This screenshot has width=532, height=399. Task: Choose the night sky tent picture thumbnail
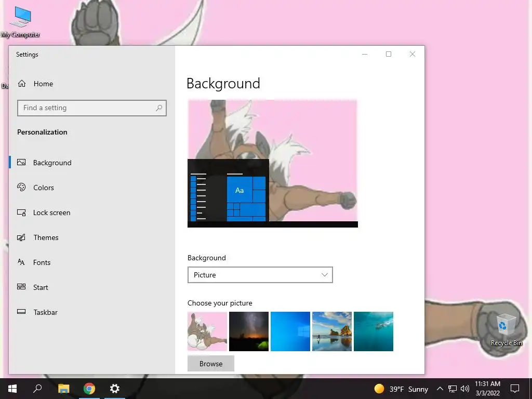(x=249, y=331)
